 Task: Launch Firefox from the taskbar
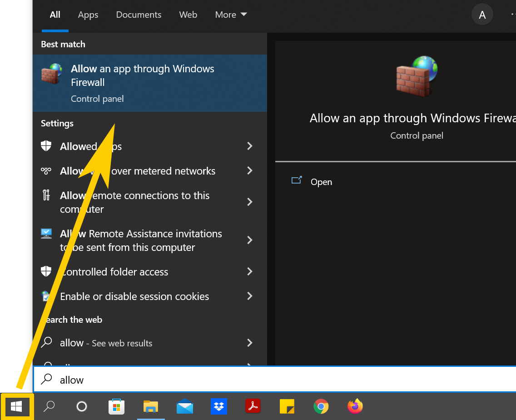(x=355, y=406)
